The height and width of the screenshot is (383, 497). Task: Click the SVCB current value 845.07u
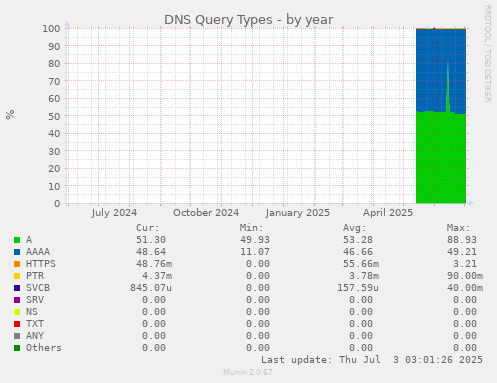click(151, 288)
